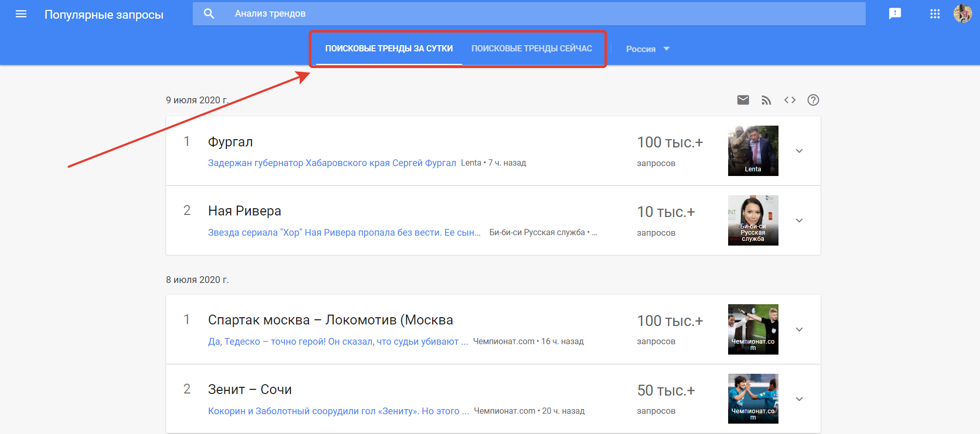Open the RSS feed icon

pos(766,100)
